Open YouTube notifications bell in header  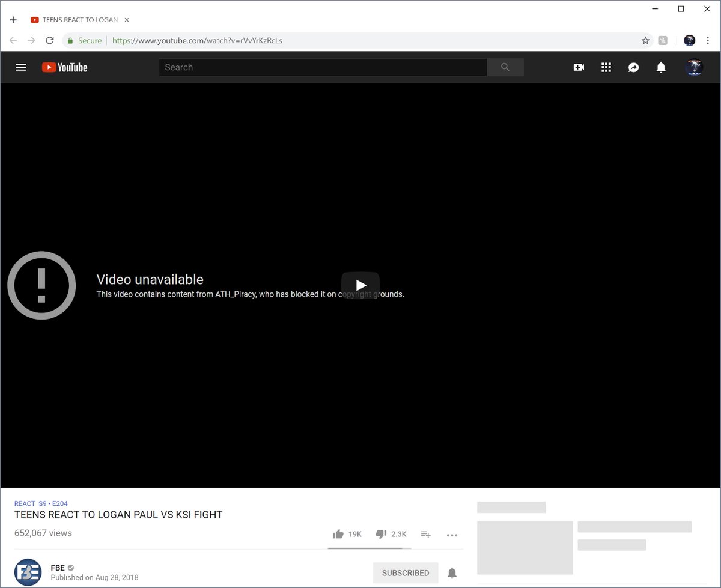tap(661, 67)
